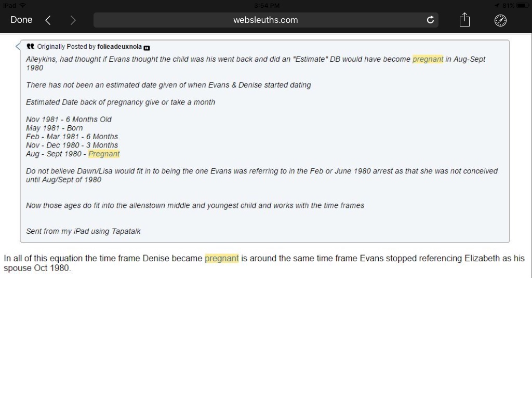This screenshot has height=399, width=532.
Task: Go forward with the right chevron
Action: click(x=73, y=20)
